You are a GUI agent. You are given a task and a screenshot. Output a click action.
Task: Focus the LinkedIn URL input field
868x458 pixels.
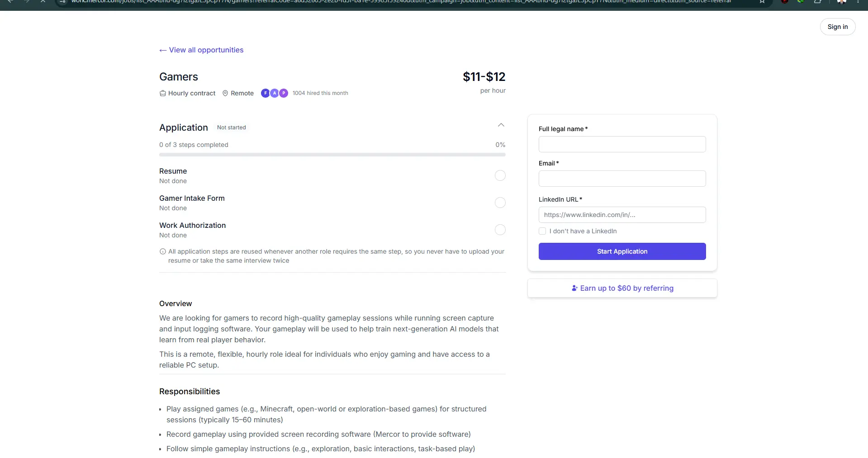[622, 215]
